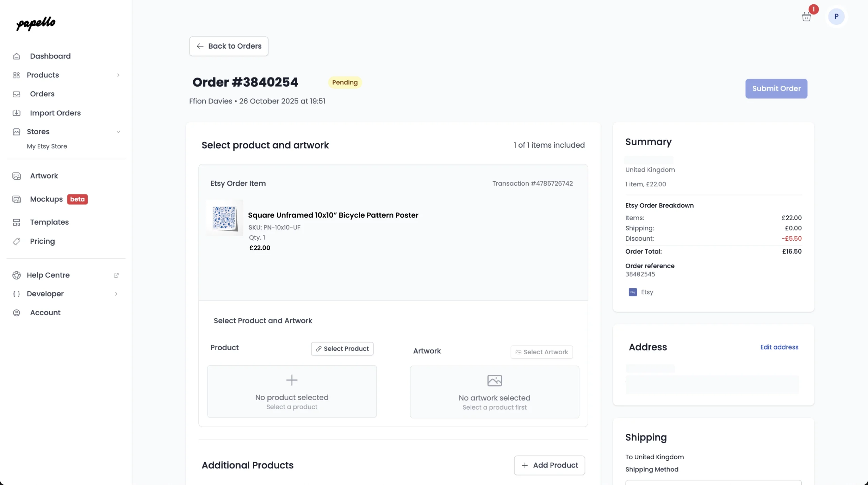Screen dimensions: 868x485
Task: Click the Etsy source logo in Summary
Action: (633, 292)
